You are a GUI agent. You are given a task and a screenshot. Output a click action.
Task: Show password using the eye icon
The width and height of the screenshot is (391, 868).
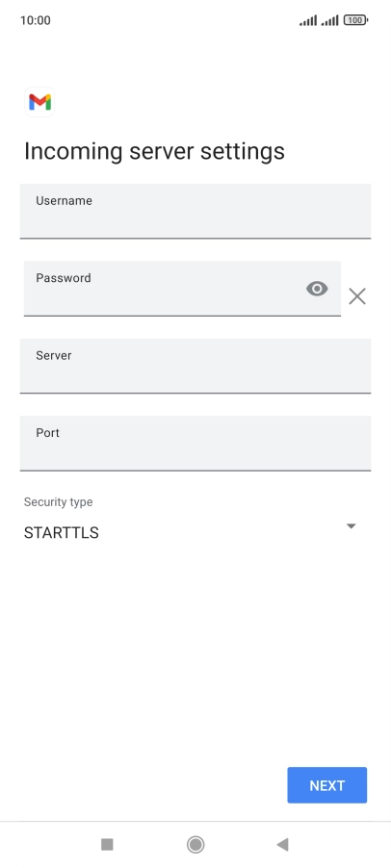click(317, 289)
